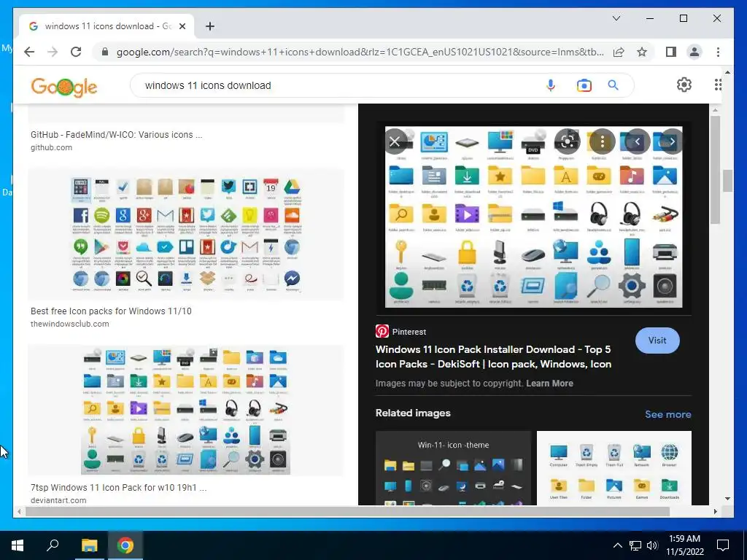Click See more related images

(668, 414)
